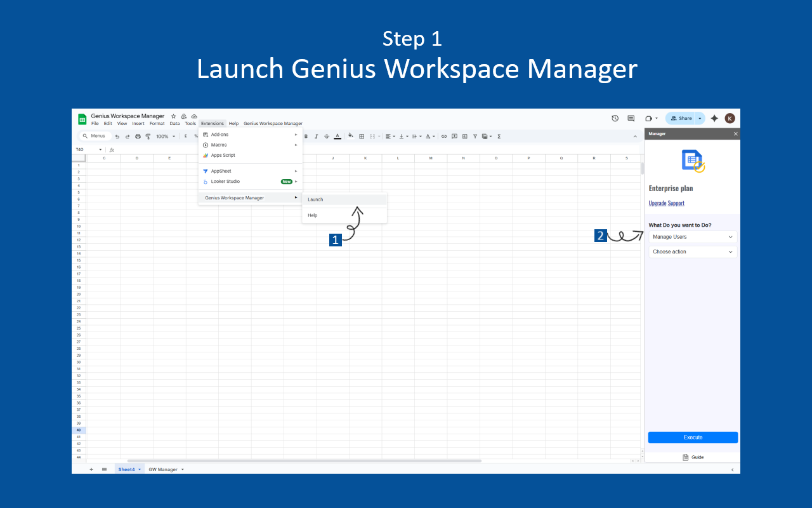Click the Support link

pos(676,203)
